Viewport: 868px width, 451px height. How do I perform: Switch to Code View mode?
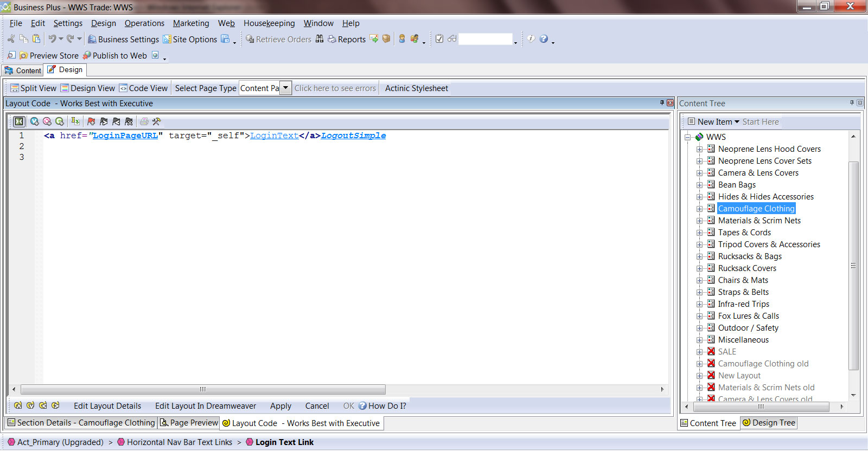coord(143,88)
